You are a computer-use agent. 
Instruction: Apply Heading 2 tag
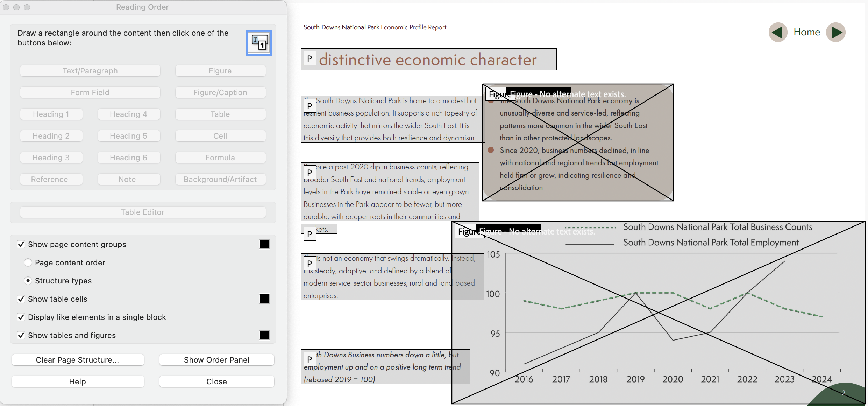(x=51, y=136)
